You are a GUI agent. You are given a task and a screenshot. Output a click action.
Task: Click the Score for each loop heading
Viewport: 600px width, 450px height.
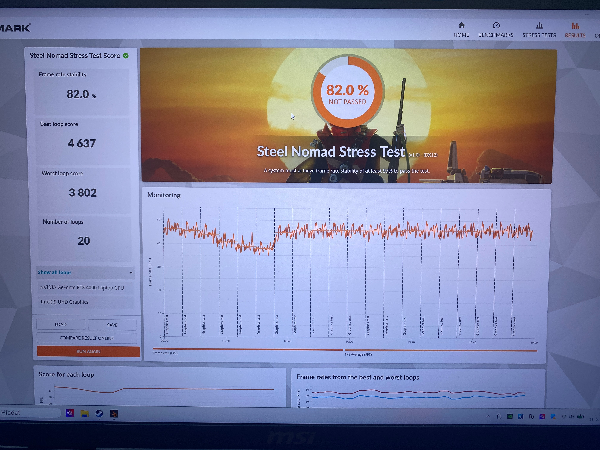(x=66, y=374)
